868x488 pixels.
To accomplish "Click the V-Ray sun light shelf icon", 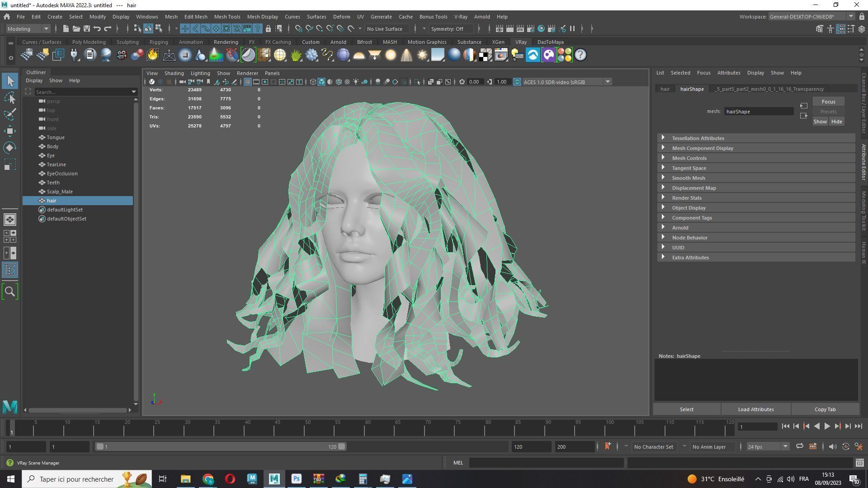I will click(x=422, y=55).
